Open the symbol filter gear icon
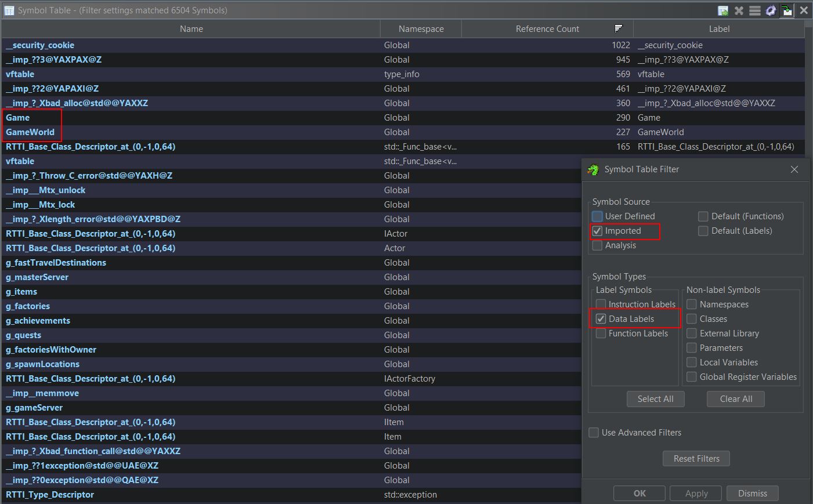 pos(771,10)
